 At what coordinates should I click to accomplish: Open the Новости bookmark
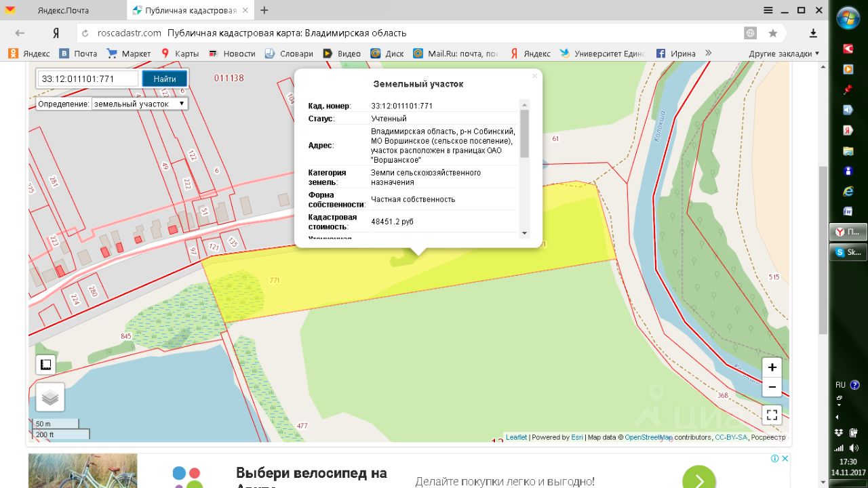pyautogui.click(x=232, y=54)
